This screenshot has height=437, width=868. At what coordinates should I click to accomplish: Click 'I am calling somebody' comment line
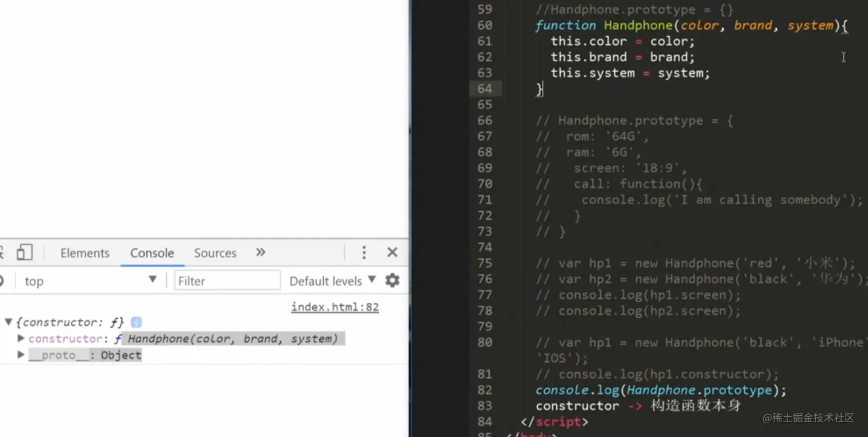click(x=699, y=200)
